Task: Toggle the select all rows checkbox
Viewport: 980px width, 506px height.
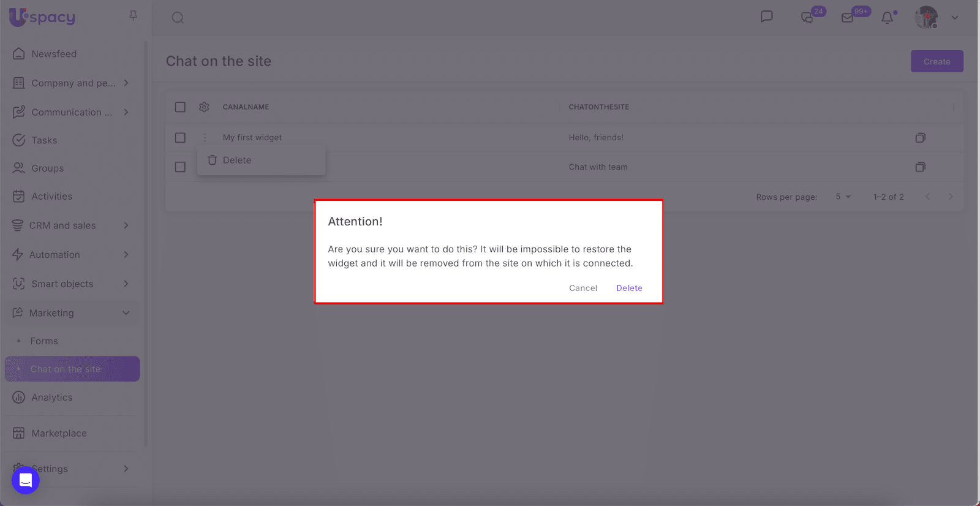Action: pyautogui.click(x=180, y=107)
